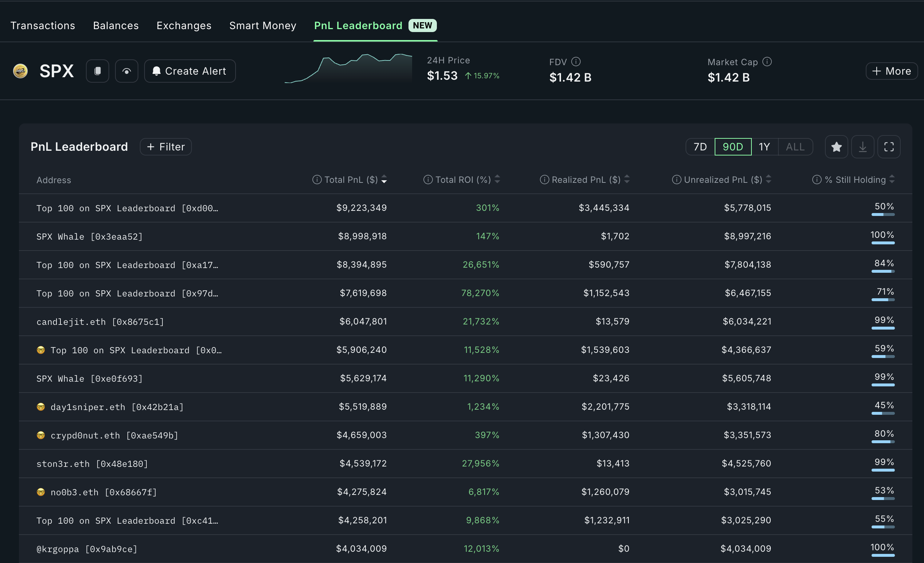Open the Market Cap info icon
This screenshot has height=563, width=924.
[767, 62]
